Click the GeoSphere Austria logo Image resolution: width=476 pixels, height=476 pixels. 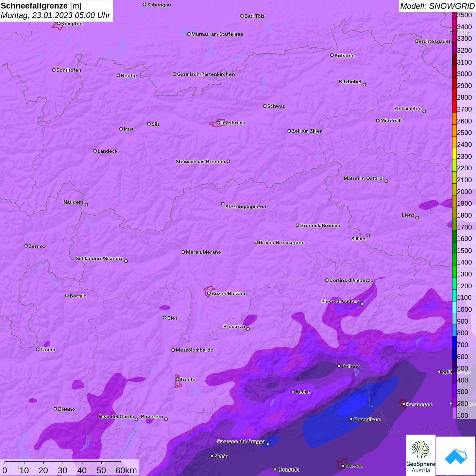421,455
